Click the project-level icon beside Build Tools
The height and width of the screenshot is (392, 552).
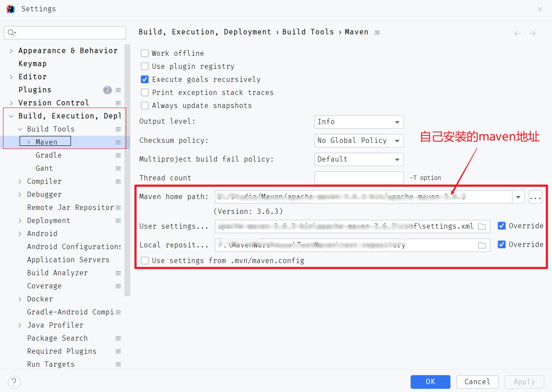(118, 129)
